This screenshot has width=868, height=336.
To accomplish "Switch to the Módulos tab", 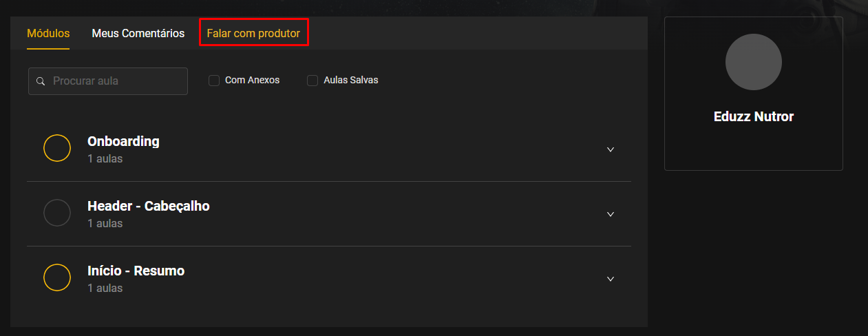I will pyautogui.click(x=48, y=33).
